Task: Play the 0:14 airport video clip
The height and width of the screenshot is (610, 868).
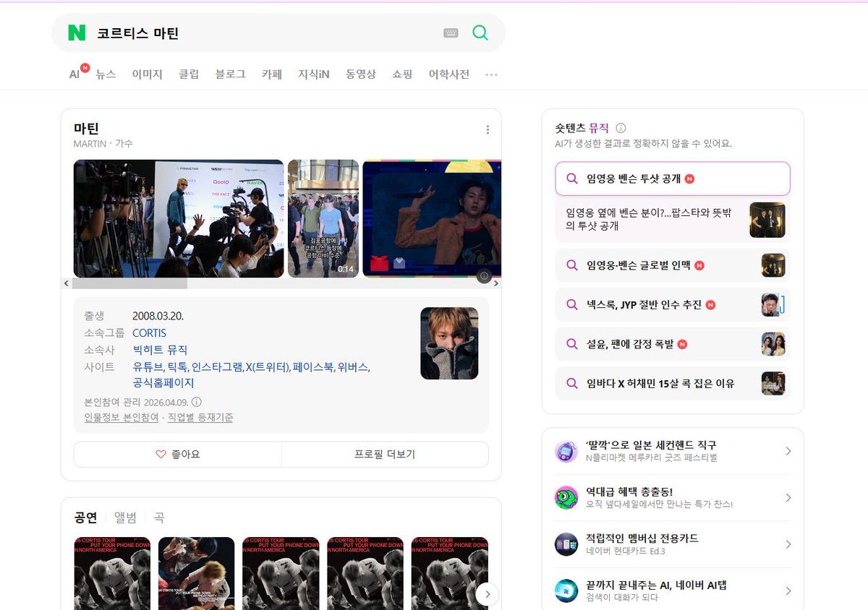Action: click(x=323, y=218)
